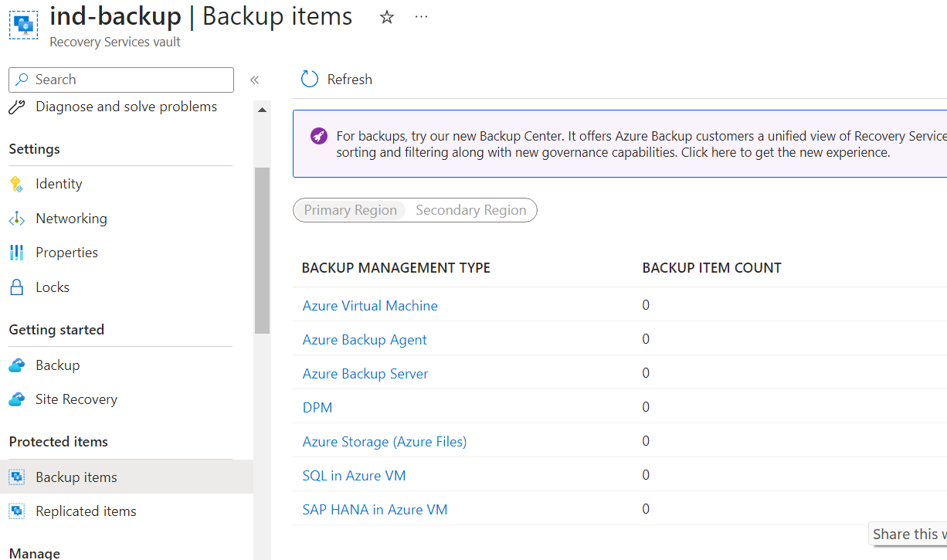Screen dimensions: 947x560
Task: Switch to Secondary Region
Action: tap(471, 210)
